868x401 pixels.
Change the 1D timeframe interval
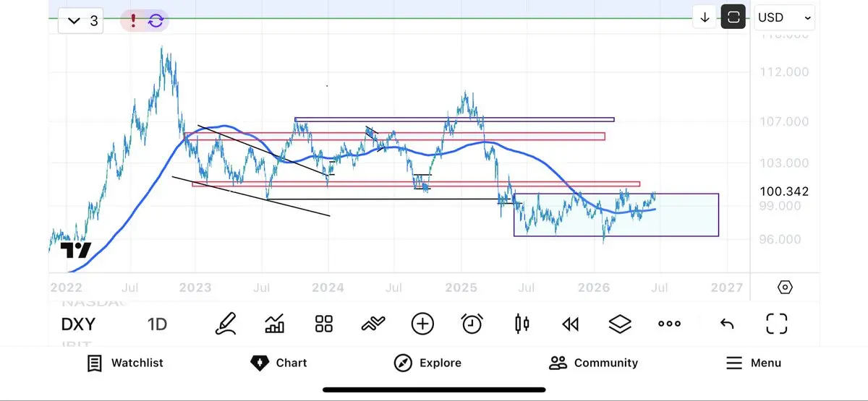[157, 324]
